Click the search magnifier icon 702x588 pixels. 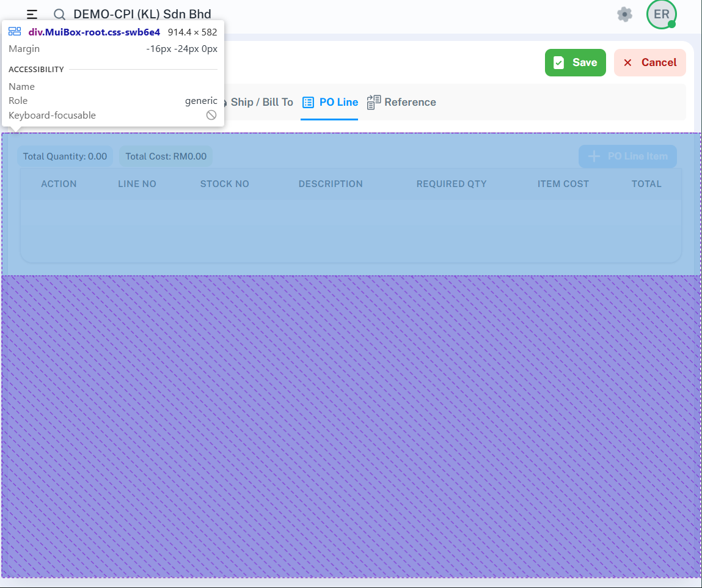(59, 15)
